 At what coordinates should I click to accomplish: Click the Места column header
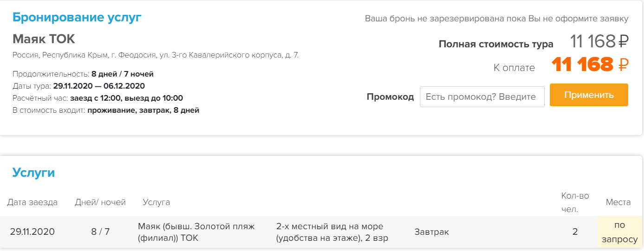[x=618, y=202]
